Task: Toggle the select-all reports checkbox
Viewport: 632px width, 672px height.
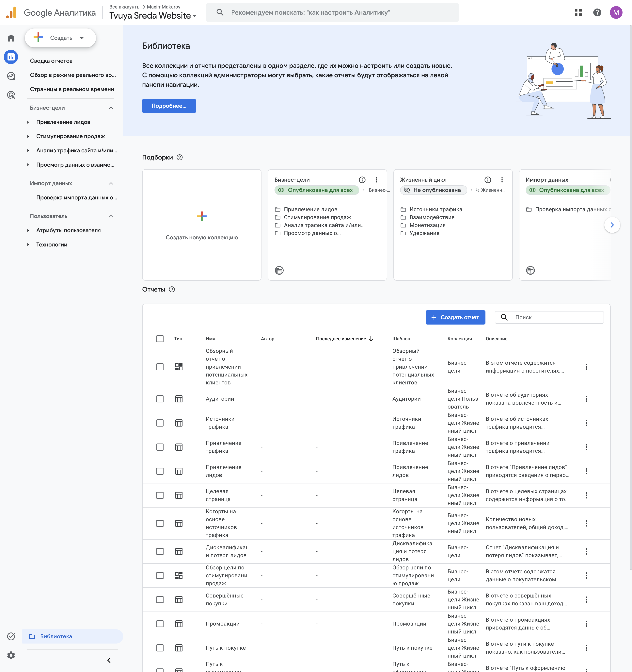Action: [x=160, y=339]
